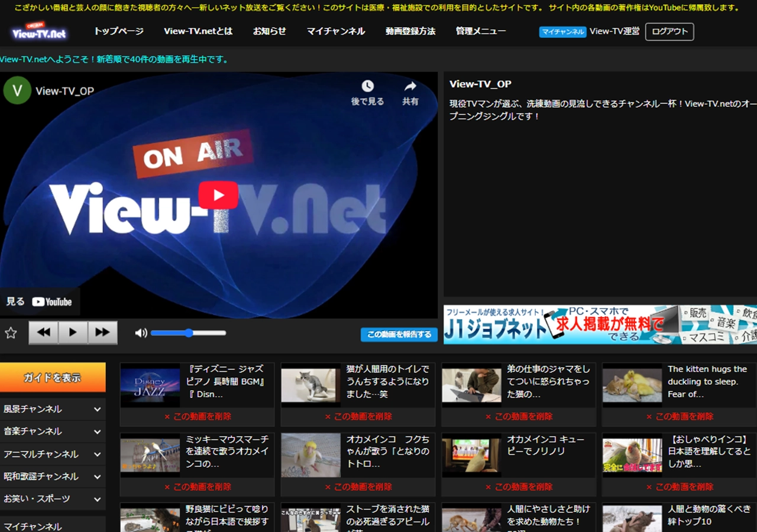
Task: Delete the キューピーでノリノリ video
Action: (x=519, y=487)
